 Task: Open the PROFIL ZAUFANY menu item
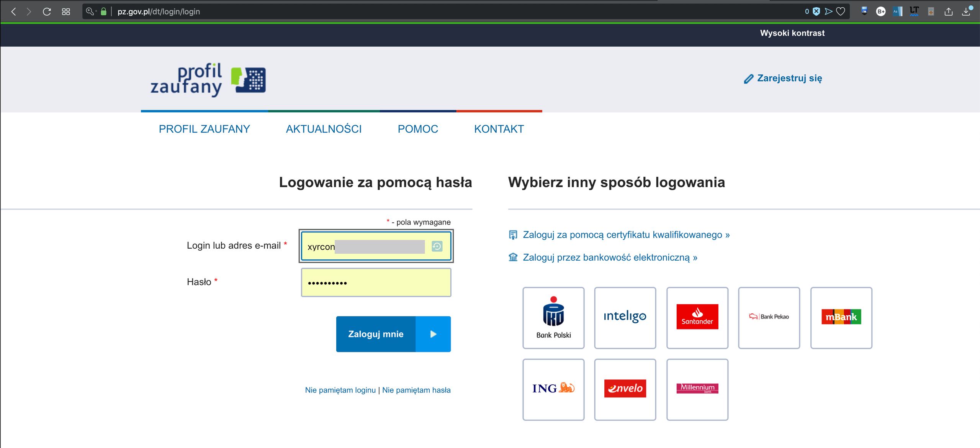click(204, 129)
